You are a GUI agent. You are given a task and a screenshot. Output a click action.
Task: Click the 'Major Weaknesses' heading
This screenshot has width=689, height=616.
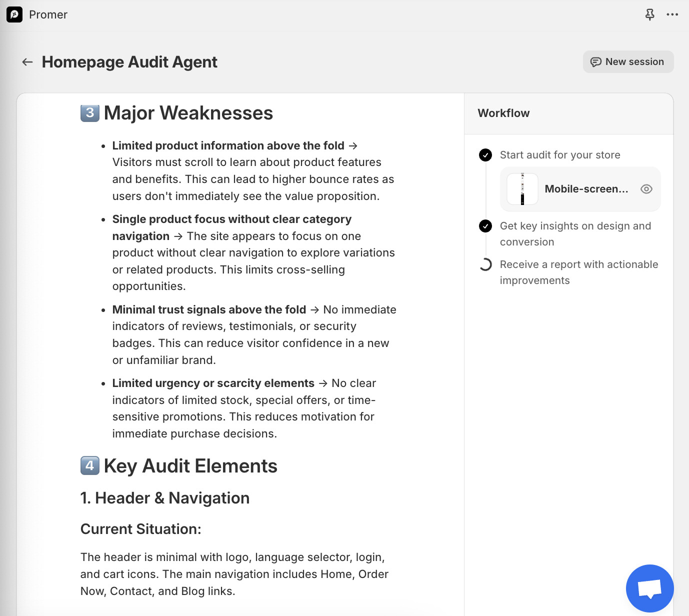pos(188,113)
